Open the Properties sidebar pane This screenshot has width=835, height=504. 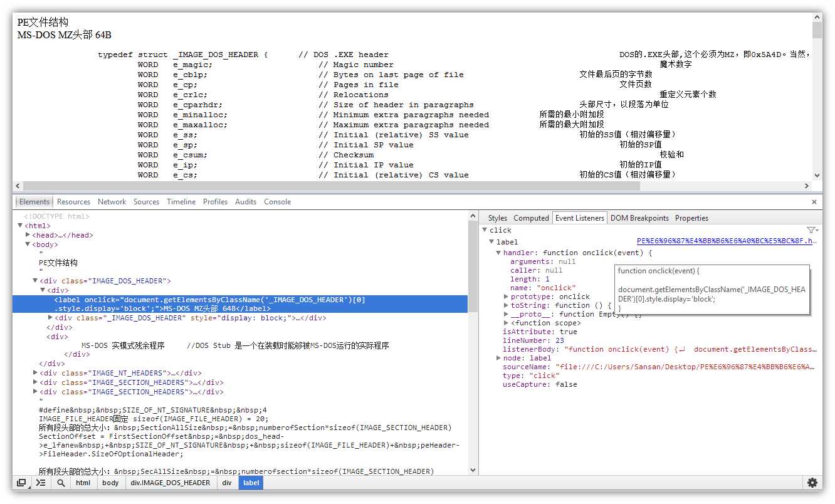coord(691,218)
